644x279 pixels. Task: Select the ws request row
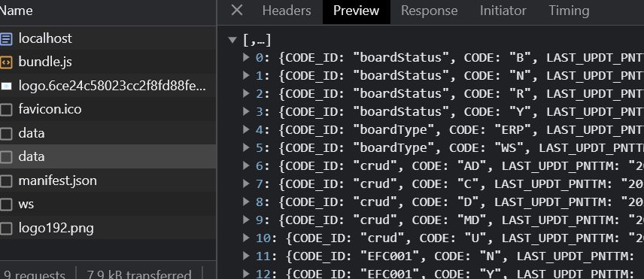(x=108, y=205)
